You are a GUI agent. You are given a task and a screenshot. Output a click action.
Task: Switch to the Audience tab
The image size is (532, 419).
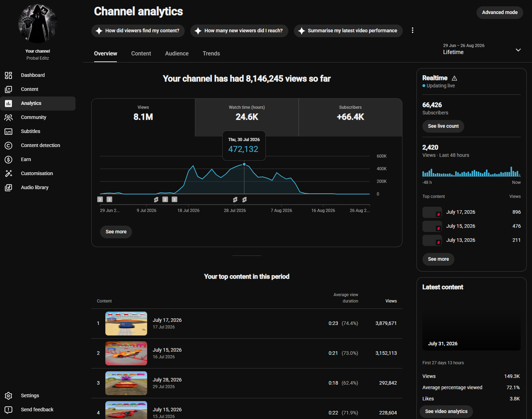(x=177, y=53)
